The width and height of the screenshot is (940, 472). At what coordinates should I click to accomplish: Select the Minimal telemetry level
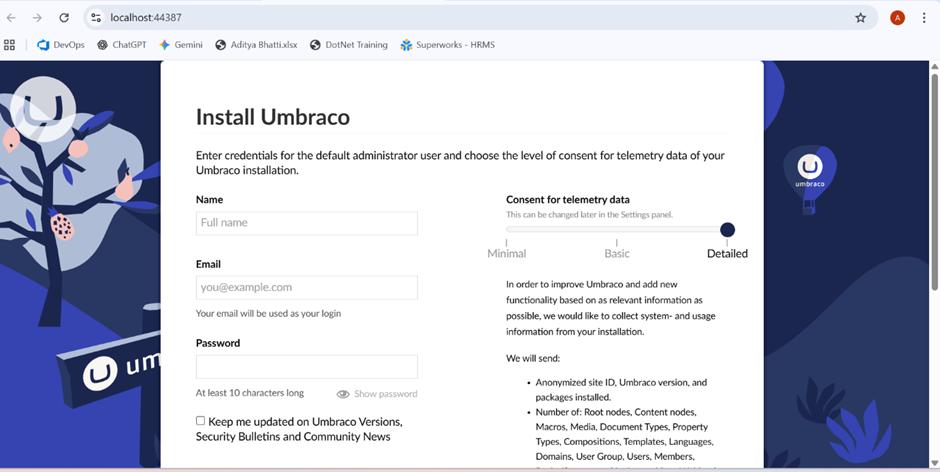[x=507, y=253]
